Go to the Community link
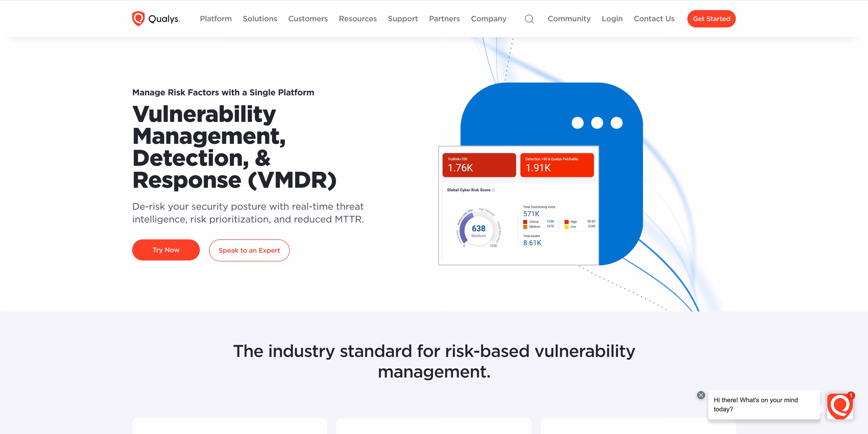 click(x=569, y=19)
